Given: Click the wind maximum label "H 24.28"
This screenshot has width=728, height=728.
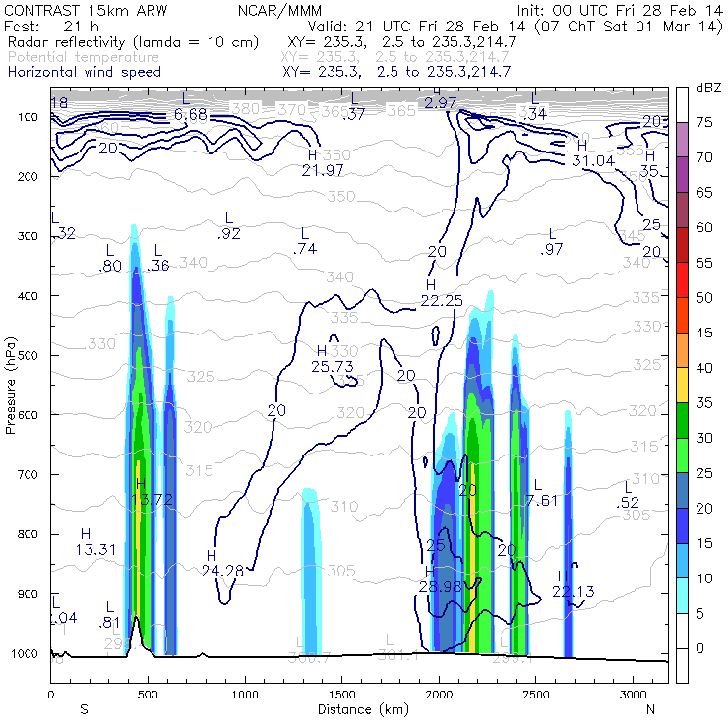Looking at the screenshot, I should (222, 563).
